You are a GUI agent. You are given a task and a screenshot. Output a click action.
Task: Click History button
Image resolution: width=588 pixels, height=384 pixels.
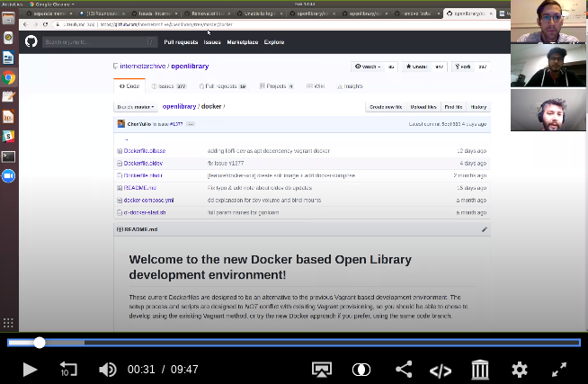[478, 107]
